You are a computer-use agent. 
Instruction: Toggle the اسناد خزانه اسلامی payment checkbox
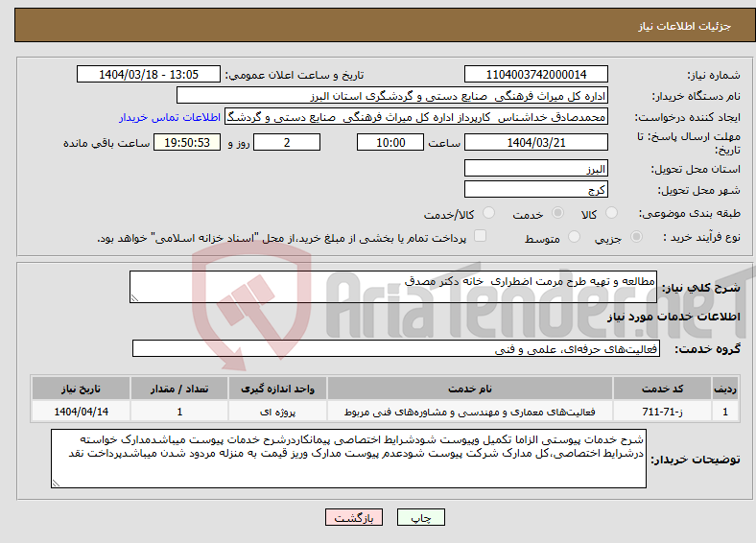[480, 236]
